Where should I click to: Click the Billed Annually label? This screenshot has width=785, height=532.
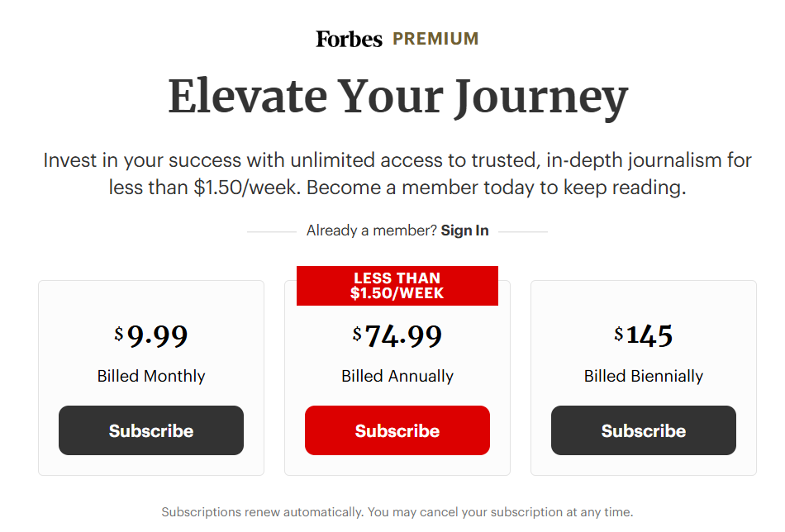(397, 376)
